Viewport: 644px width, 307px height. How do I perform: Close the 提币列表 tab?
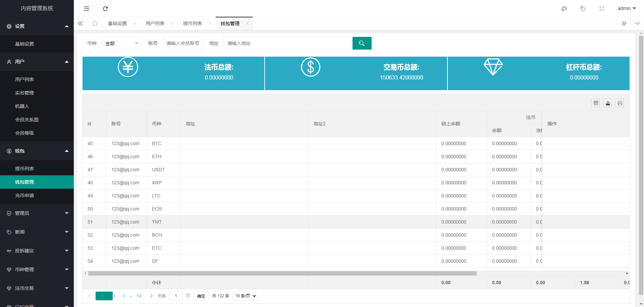(210, 23)
